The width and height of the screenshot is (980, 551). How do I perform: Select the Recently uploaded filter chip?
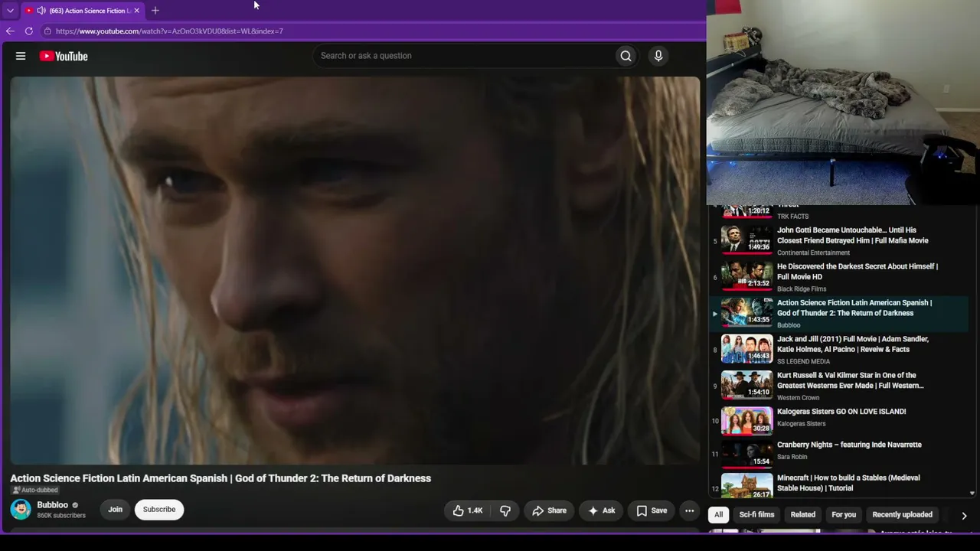pyautogui.click(x=902, y=514)
